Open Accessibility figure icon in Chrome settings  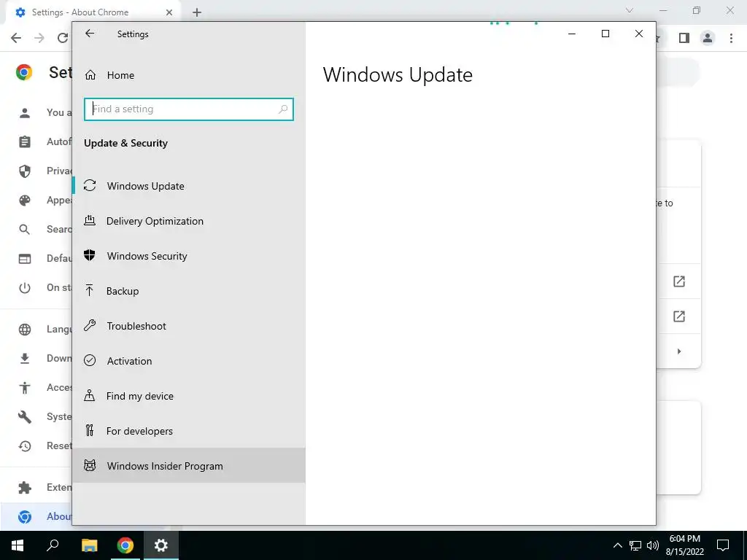(x=25, y=388)
